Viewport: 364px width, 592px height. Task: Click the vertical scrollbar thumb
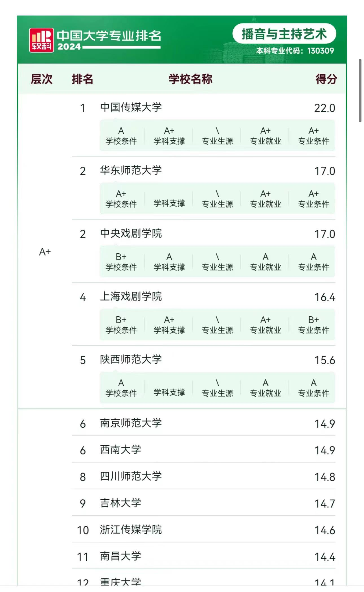[x=360, y=90]
